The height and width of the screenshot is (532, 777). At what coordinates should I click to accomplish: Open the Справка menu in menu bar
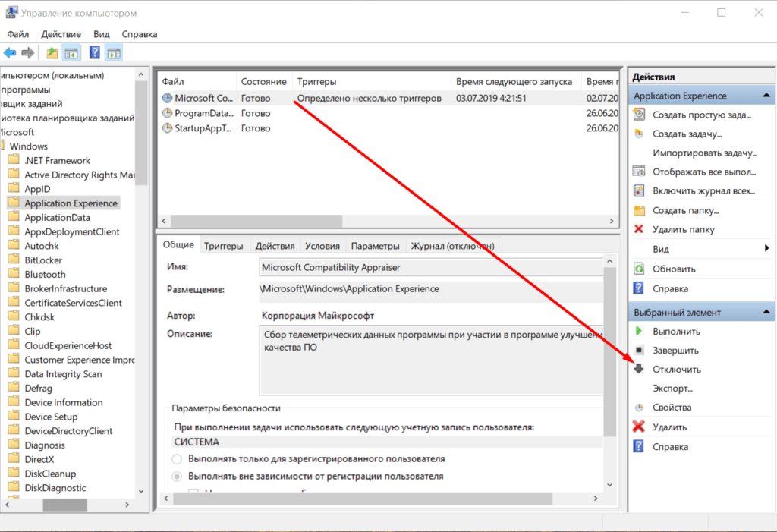coord(140,34)
